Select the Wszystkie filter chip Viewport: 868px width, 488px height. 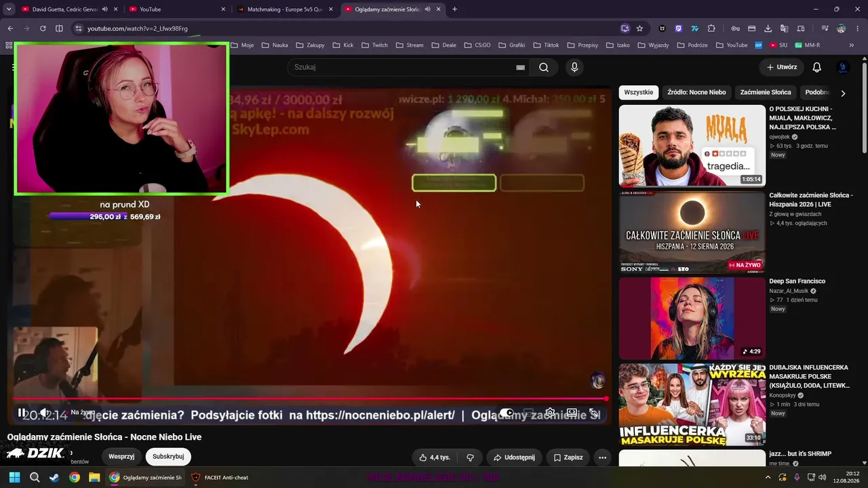click(x=639, y=92)
